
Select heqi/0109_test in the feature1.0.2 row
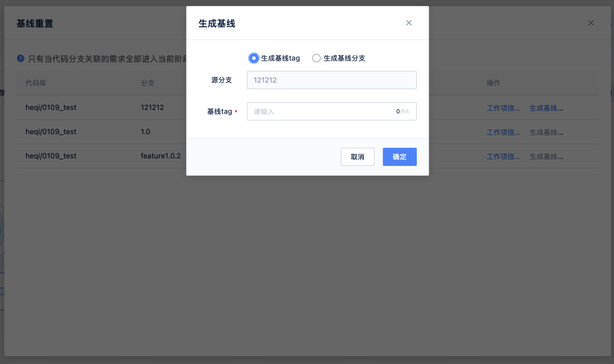51,156
